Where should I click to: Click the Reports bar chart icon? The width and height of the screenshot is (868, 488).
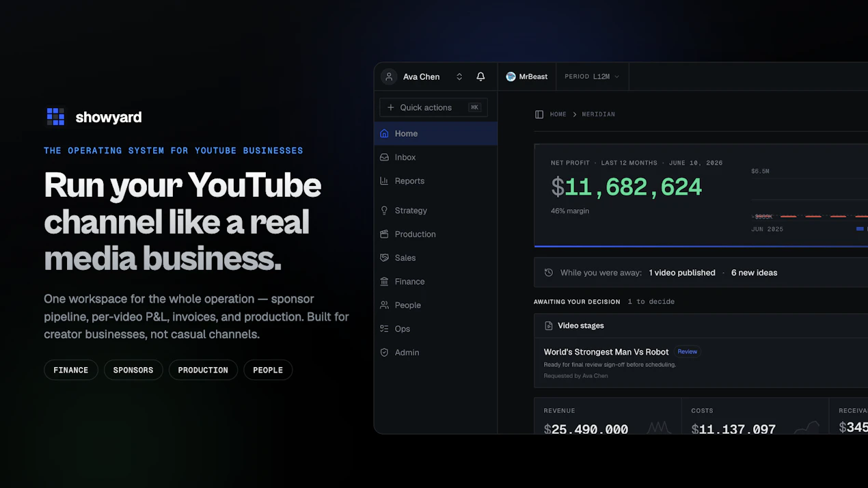click(384, 181)
